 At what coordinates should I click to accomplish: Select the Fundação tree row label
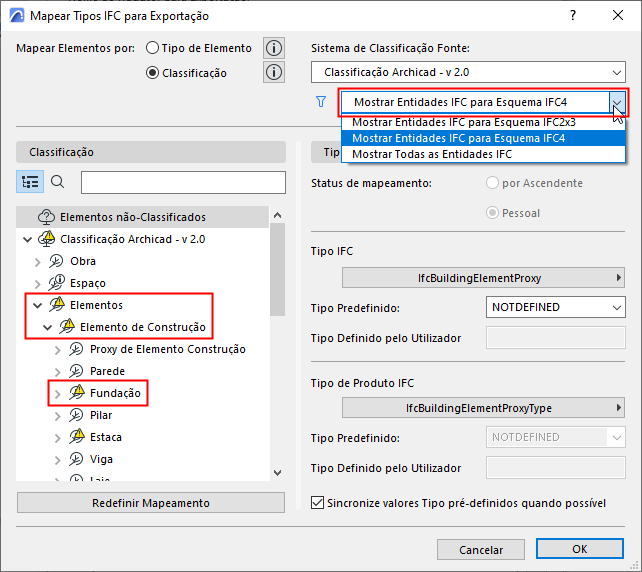pos(115,393)
